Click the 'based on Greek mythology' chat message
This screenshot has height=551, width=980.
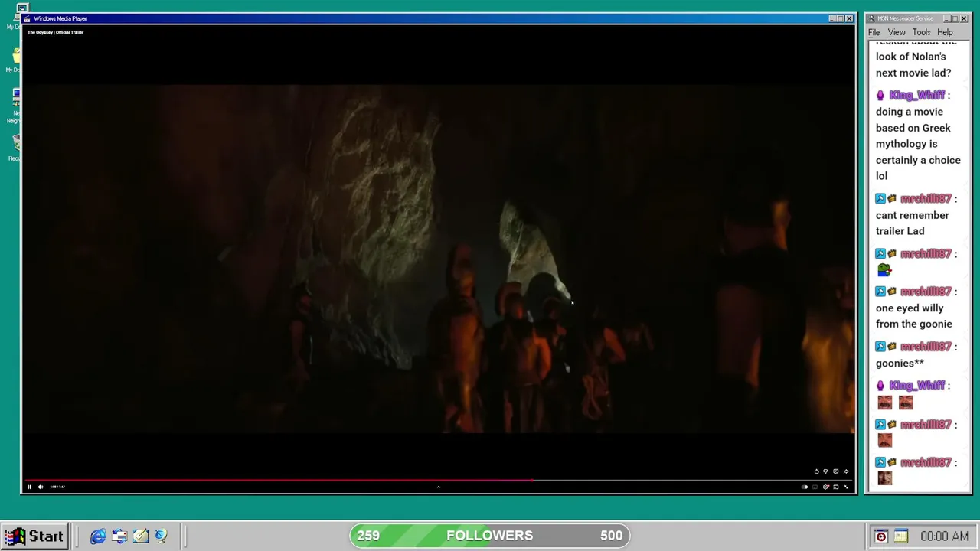pos(918,144)
